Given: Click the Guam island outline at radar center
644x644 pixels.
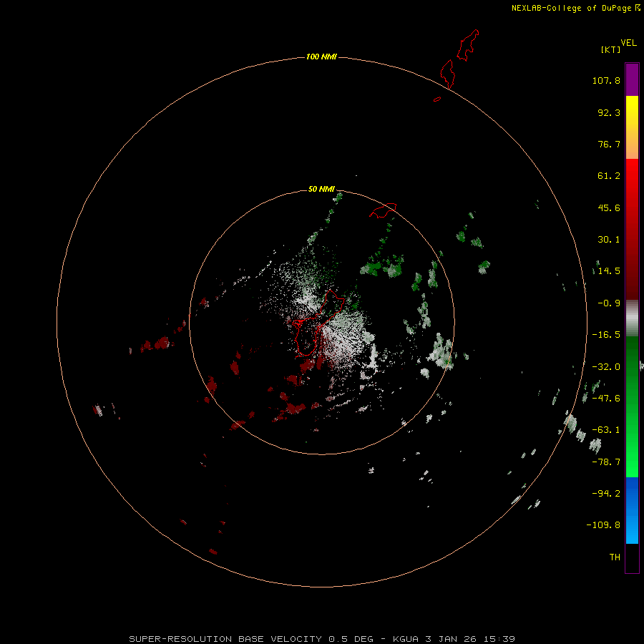Looking at the screenshot, I should point(317,323).
